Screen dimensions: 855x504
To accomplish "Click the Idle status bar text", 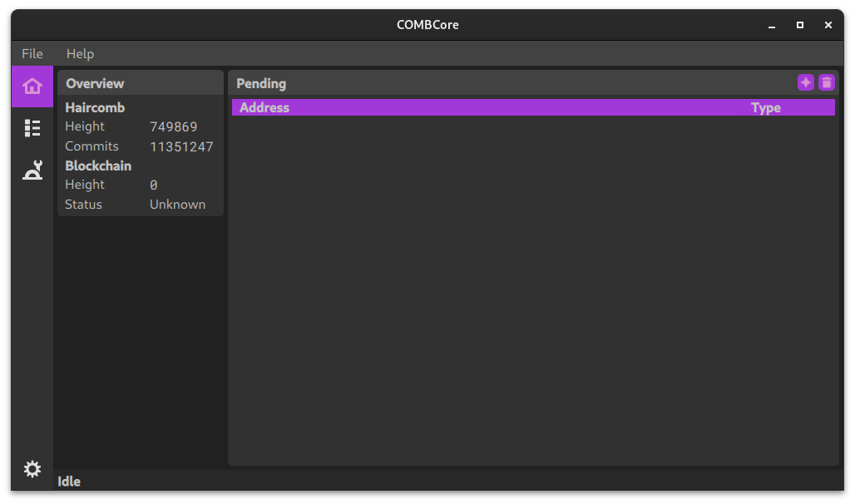I will coord(69,482).
